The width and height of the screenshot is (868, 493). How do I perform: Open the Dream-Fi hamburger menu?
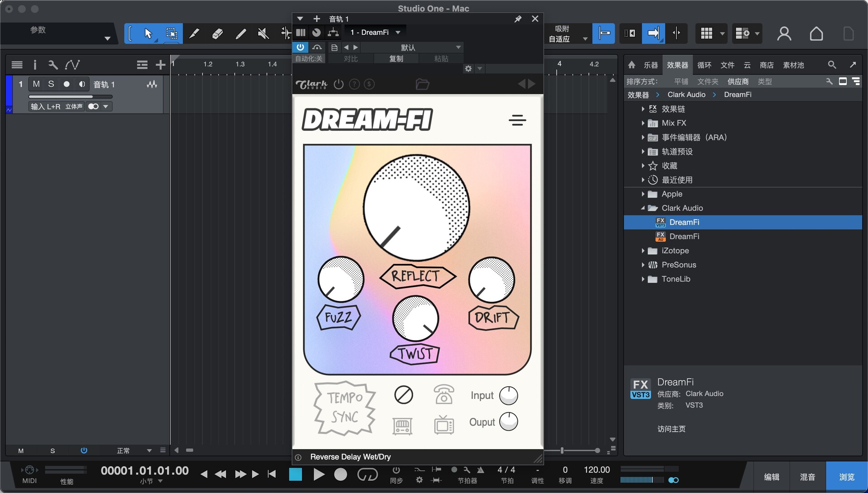(x=517, y=120)
